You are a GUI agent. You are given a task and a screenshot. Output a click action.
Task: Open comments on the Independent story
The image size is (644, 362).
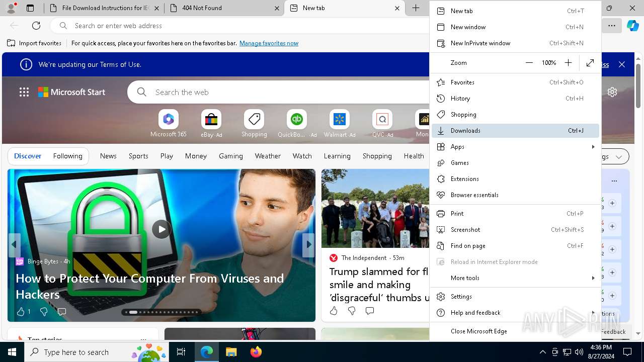click(x=370, y=311)
